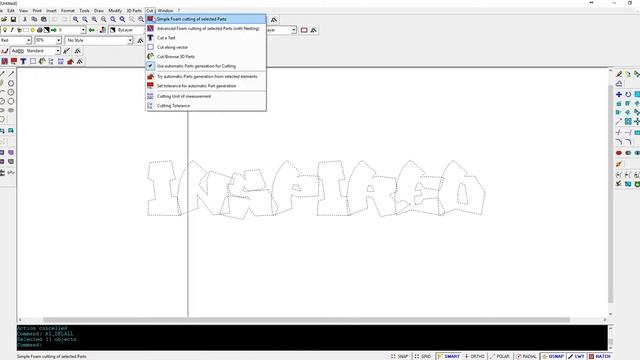This screenshot has width=640, height=360.
Task: Expand the 'No Style' dropdown
Action: pyautogui.click(x=130, y=40)
